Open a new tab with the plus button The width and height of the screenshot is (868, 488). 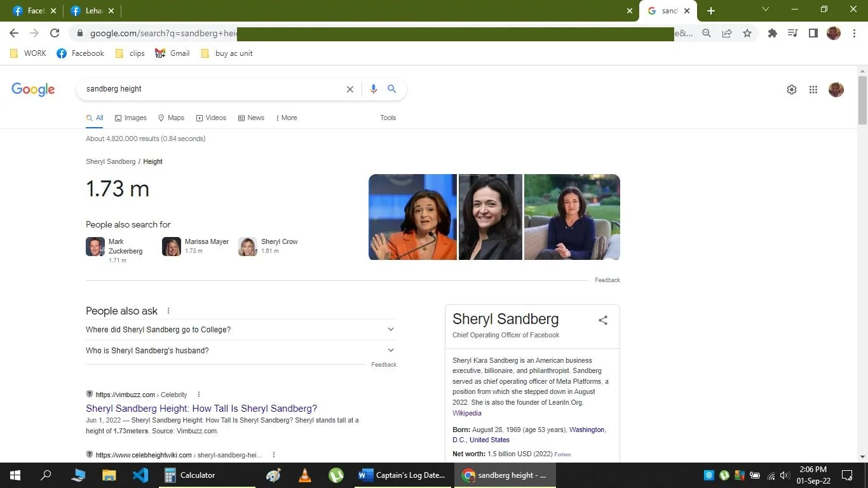pyautogui.click(x=711, y=11)
